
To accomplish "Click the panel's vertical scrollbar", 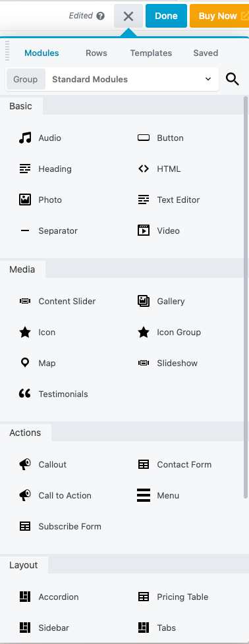I will pos(246,296).
